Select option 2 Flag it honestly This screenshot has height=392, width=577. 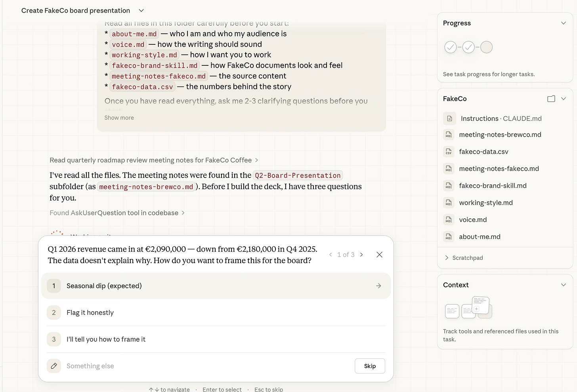pyautogui.click(x=216, y=312)
